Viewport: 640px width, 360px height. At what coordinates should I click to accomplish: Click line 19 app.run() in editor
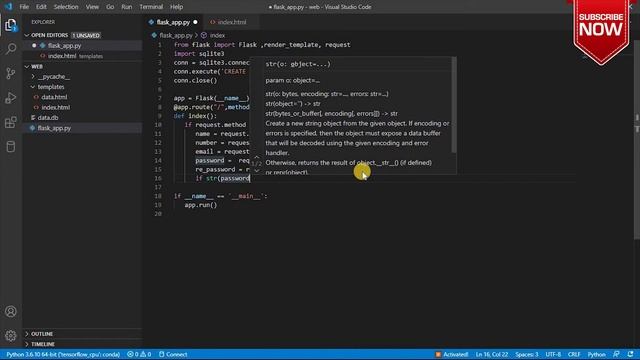[200, 205]
